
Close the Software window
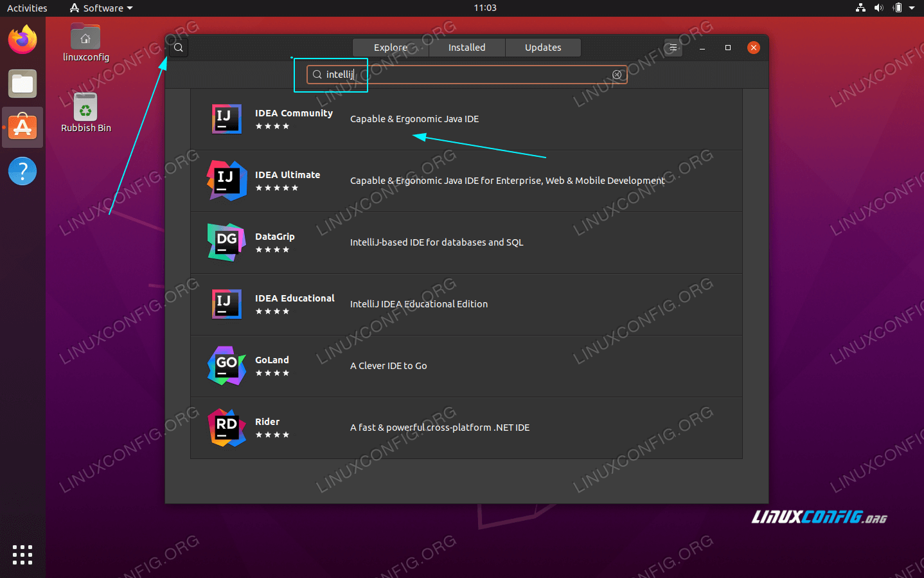tap(754, 48)
